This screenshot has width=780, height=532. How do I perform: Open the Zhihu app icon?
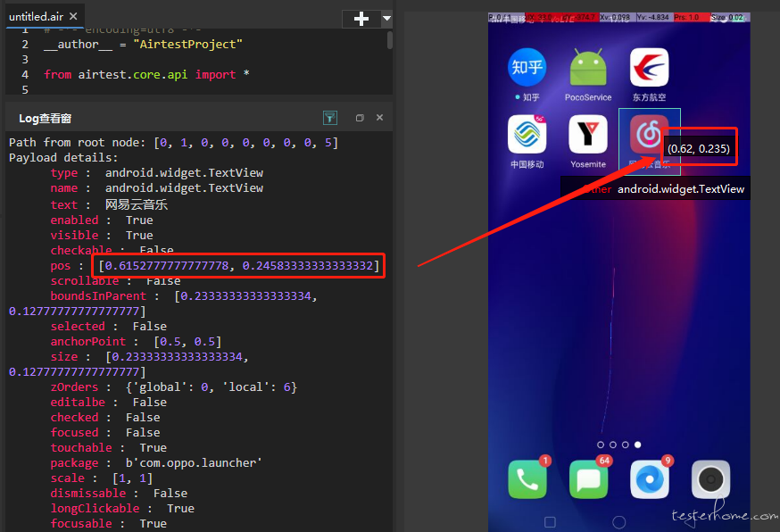[x=527, y=67]
